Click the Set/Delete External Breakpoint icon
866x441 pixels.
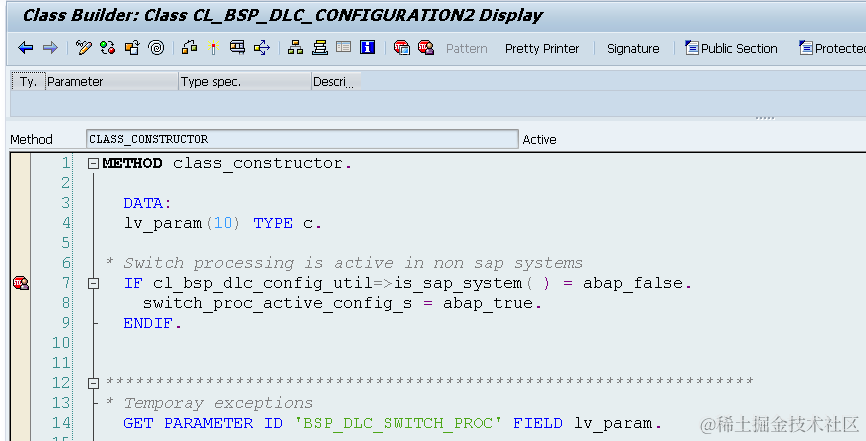point(426,48)
